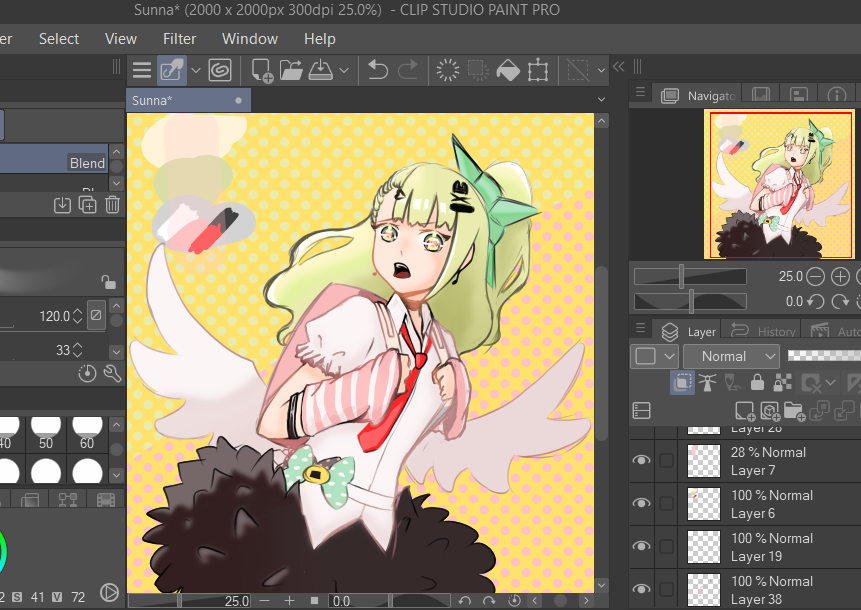Click the Undo arrow in the command bar
861x610 pixels.
tap(377, 70)
